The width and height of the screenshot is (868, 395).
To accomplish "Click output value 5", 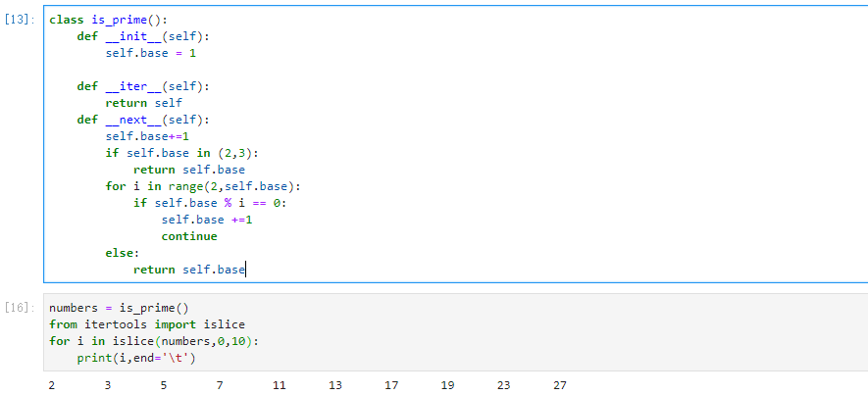I will 164,385.
